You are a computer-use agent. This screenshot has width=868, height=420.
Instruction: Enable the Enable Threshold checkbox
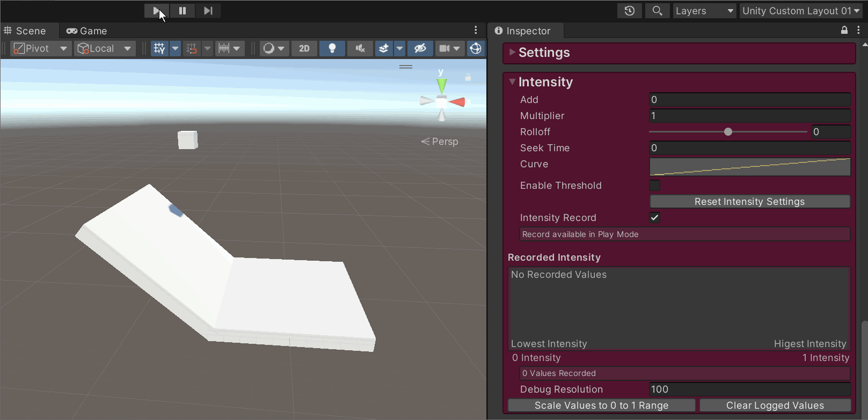click(x=655, y=186)
